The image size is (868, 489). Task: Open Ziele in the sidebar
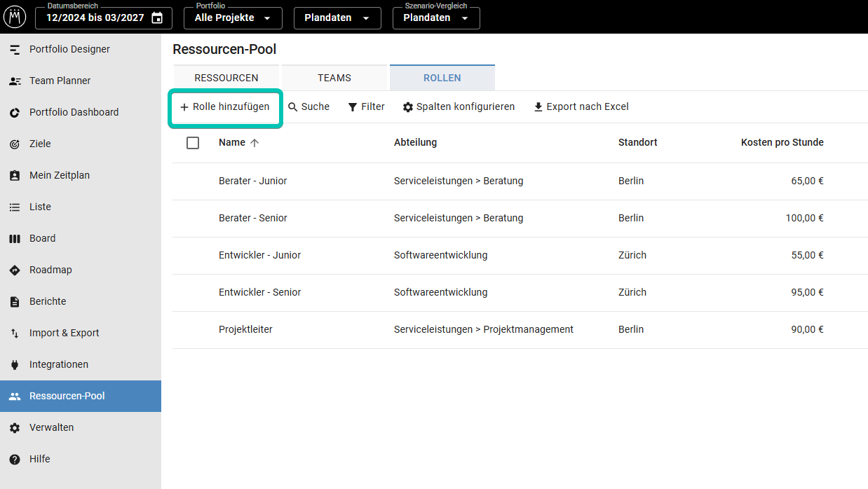81,144
